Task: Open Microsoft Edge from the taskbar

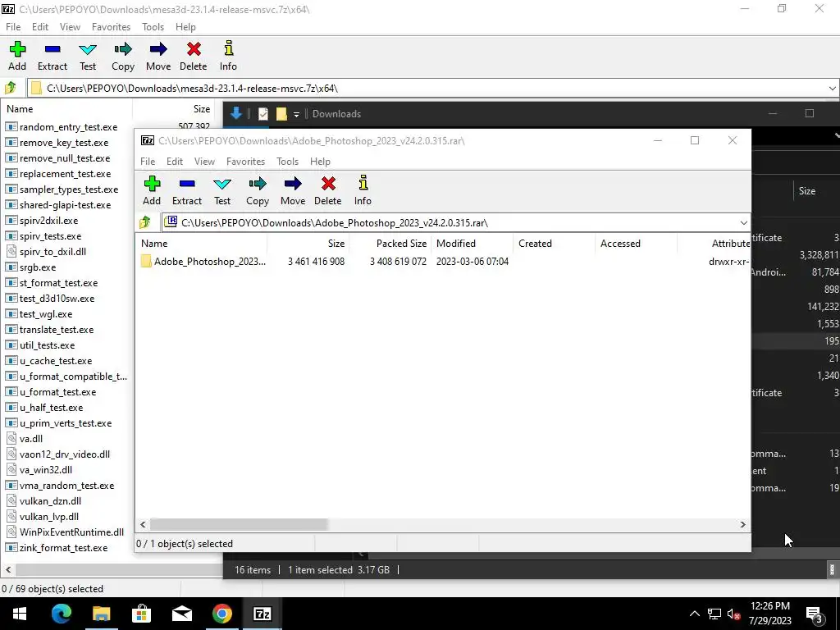Action: coord(61,614)
